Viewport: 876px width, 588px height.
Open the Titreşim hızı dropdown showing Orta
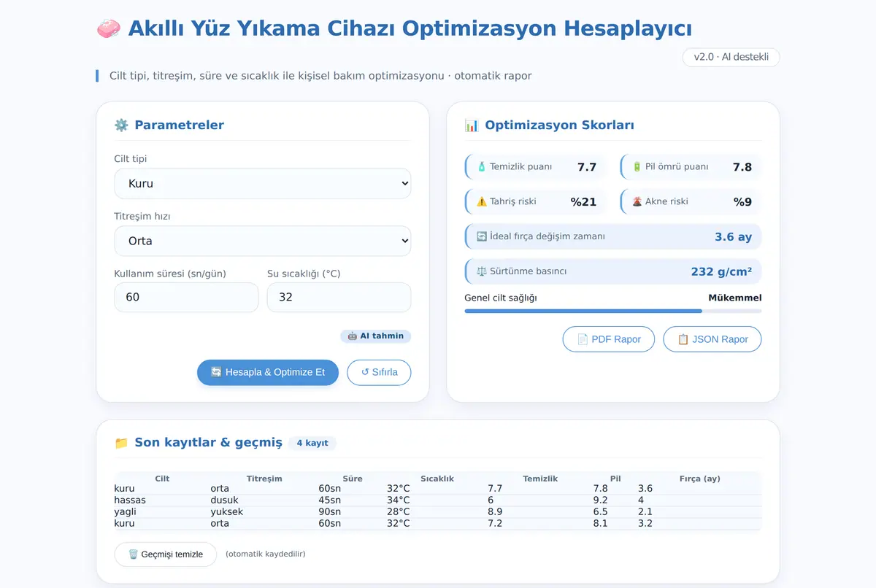(263, 241)
